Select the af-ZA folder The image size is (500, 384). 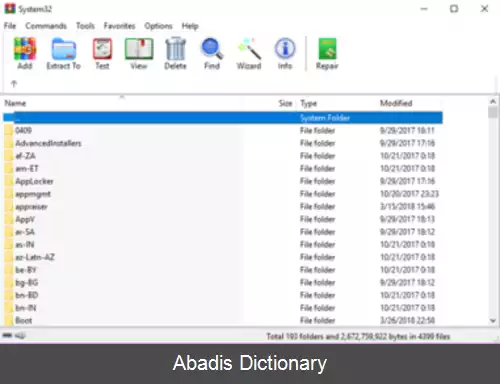[x=25, y=156]
